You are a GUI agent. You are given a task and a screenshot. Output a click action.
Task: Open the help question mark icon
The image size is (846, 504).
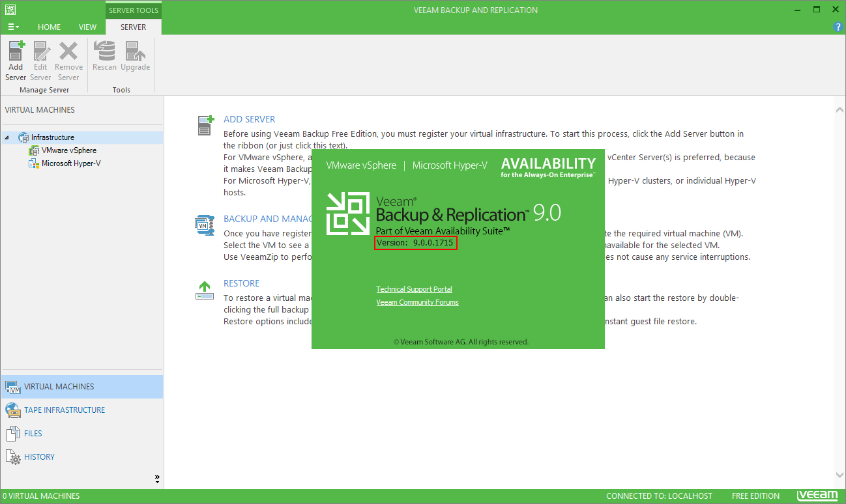point(838,27)
